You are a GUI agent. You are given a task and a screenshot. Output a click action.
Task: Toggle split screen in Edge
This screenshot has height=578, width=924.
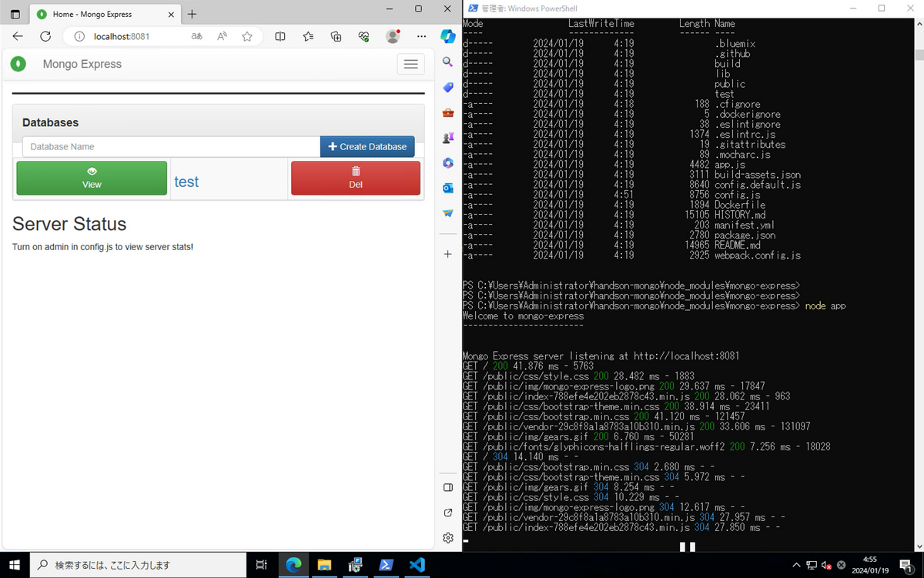(x=280, y=36)
